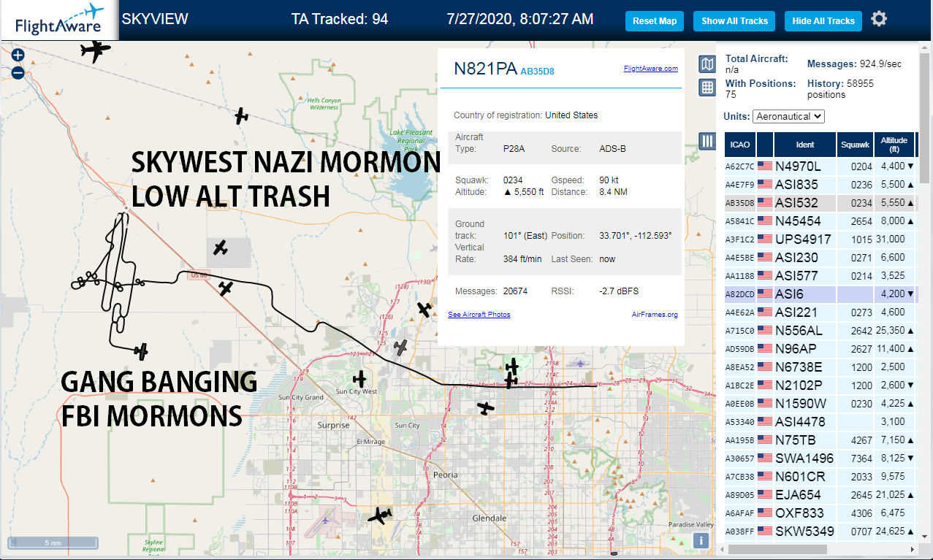Select the large airliner icon near the FlightAware logo
This screenshot has height=560, width=933.
point(95,51)
